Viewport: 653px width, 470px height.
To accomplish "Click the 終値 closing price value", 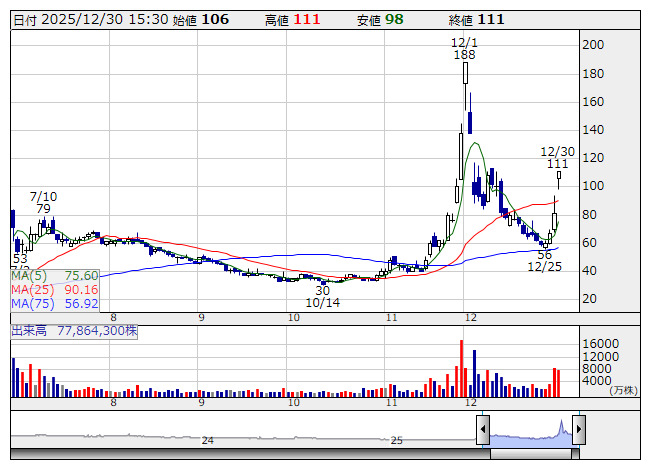I will 490,19.
